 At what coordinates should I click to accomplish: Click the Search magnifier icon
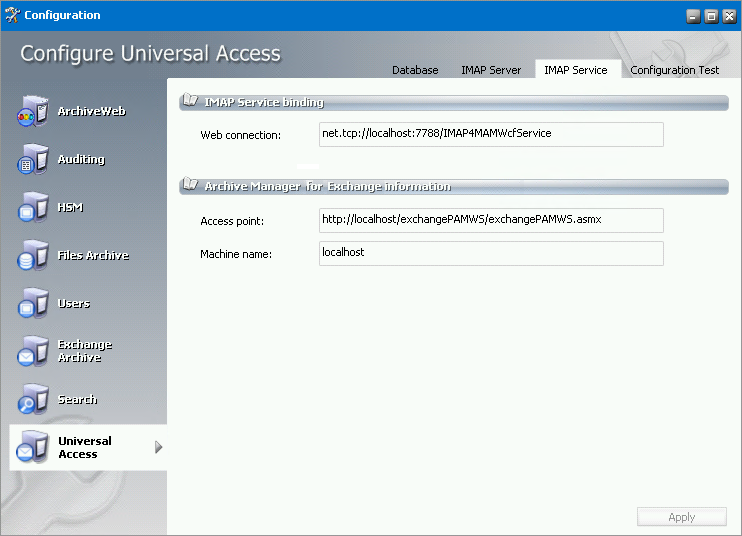(x=33, y=399)
